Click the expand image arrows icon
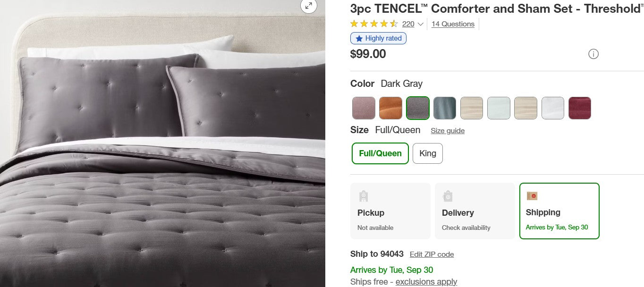The height and width of the screenshot is (287, 644). [x=309, y=7]
